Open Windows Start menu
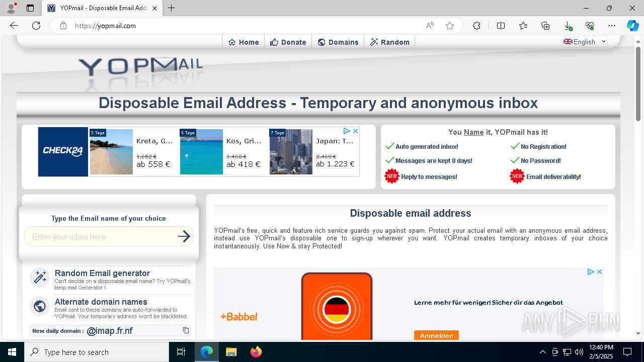 coord(12,352)
